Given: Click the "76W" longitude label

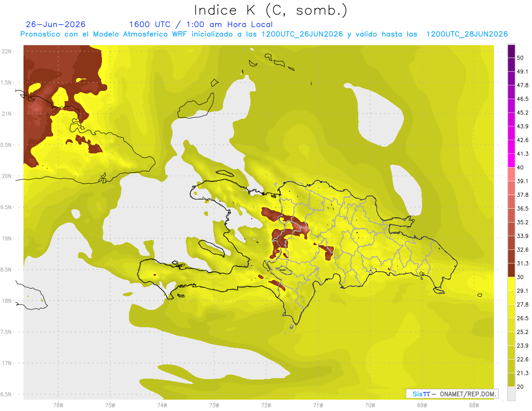Looking at the screenshot, I should pos(58,405).
